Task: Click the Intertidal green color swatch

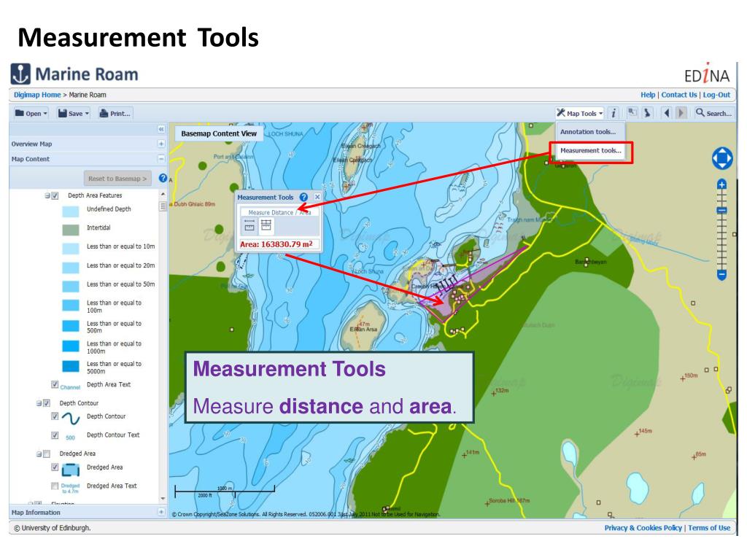Action: [71, 230]
